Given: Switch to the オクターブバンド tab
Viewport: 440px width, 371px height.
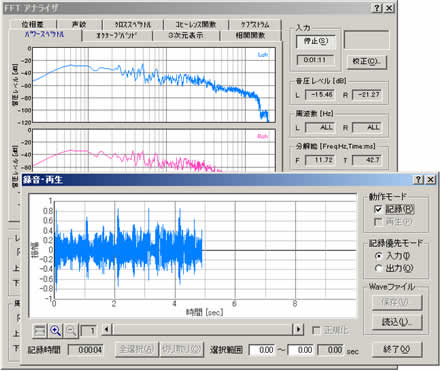Looking at the screenshot, I should click(x=117, y=35).
